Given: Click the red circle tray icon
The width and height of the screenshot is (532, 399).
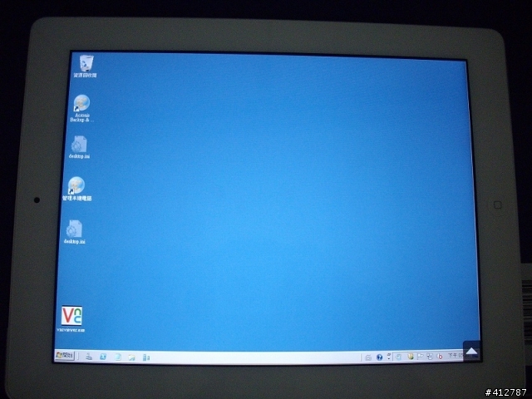Looking at the screenshot, I should 440,357.
